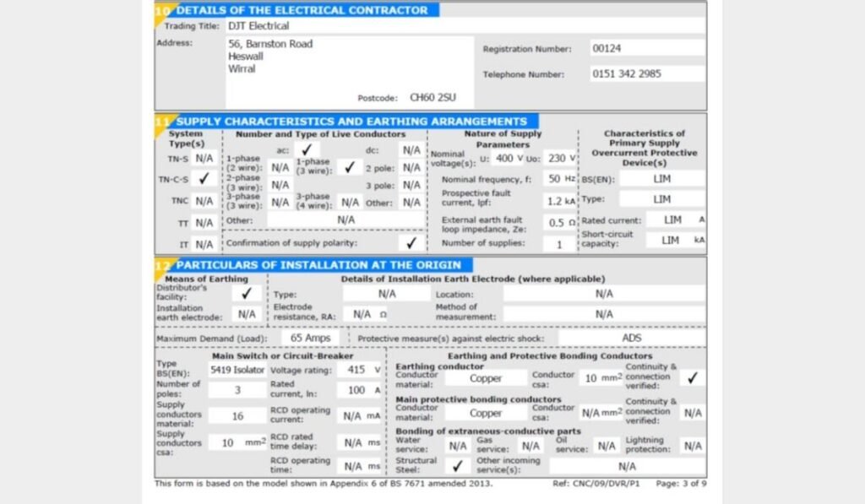Viewport: 865px width, 504px height.
Task: Click the RCD operating current field
Action: tap(360, 415)
